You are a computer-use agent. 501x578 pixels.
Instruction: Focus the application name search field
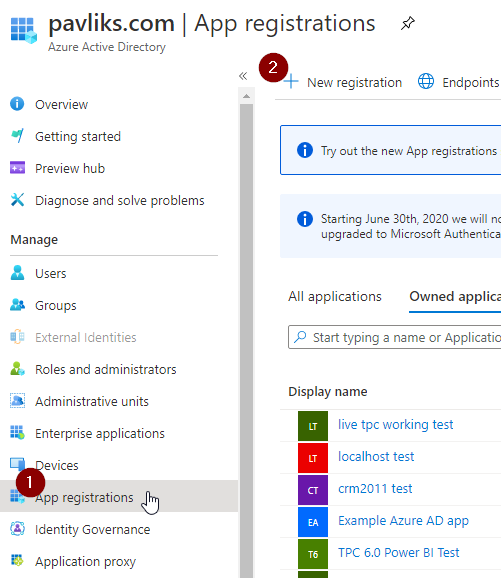tap(394, 337)
